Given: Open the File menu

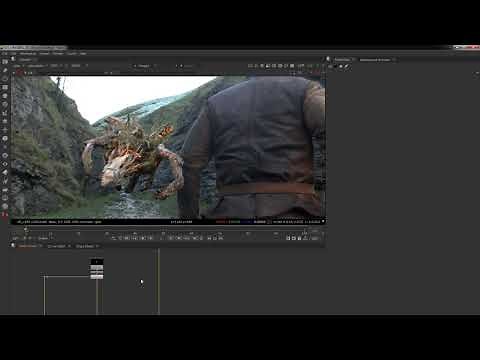Looking at the screenshot, I should coord(4,53).
